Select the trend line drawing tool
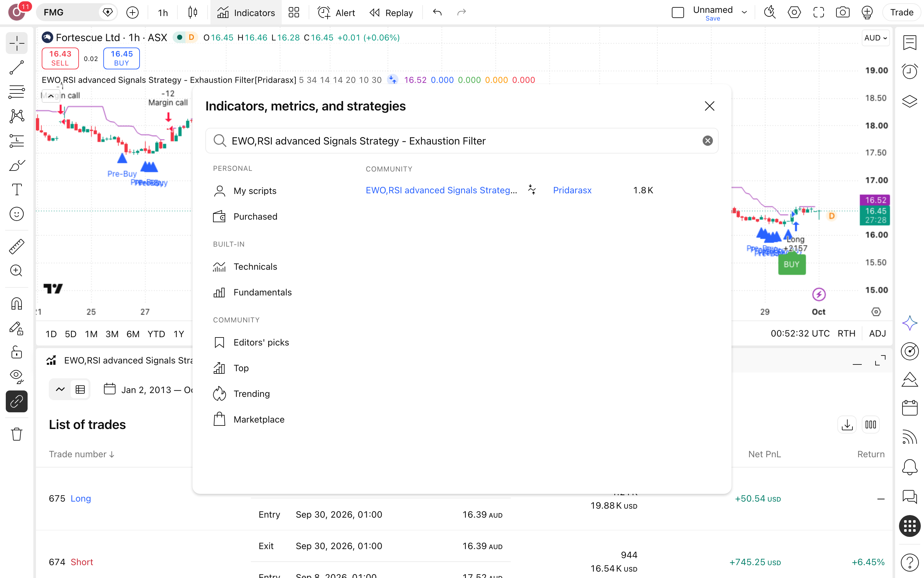Image resolution: width=924 pixels, height=578 pixels. (x=16, y=67)
